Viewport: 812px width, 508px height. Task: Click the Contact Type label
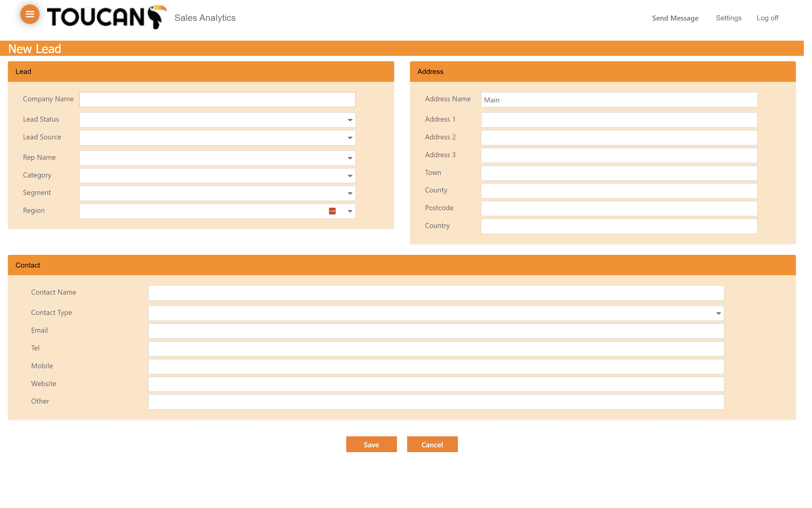click(x=52, y=313)
